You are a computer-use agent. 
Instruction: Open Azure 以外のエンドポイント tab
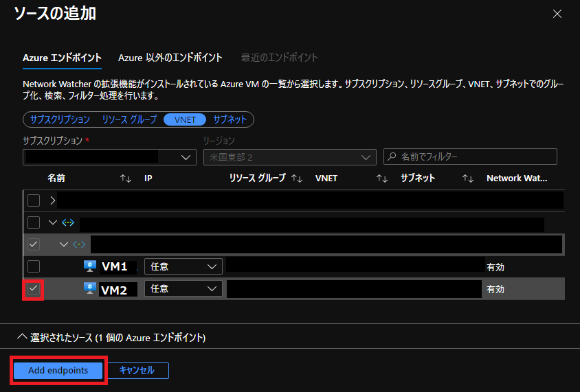point(170,58)
